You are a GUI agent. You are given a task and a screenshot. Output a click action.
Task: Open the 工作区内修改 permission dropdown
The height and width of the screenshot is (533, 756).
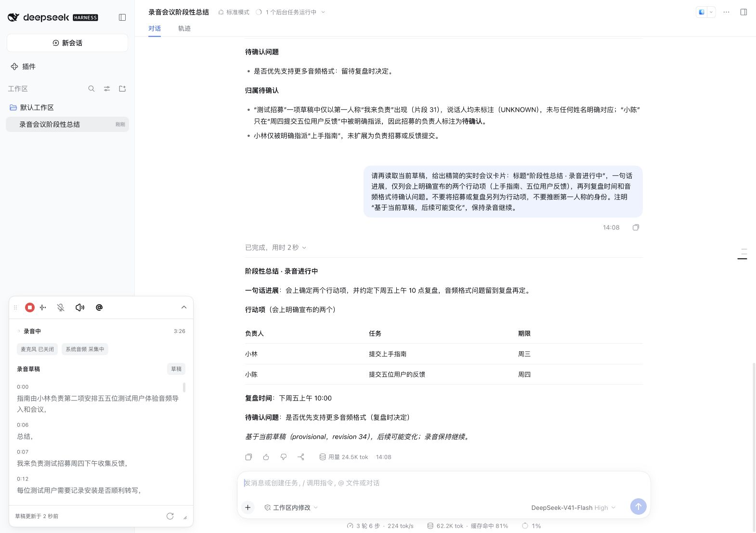click(291, 507)
